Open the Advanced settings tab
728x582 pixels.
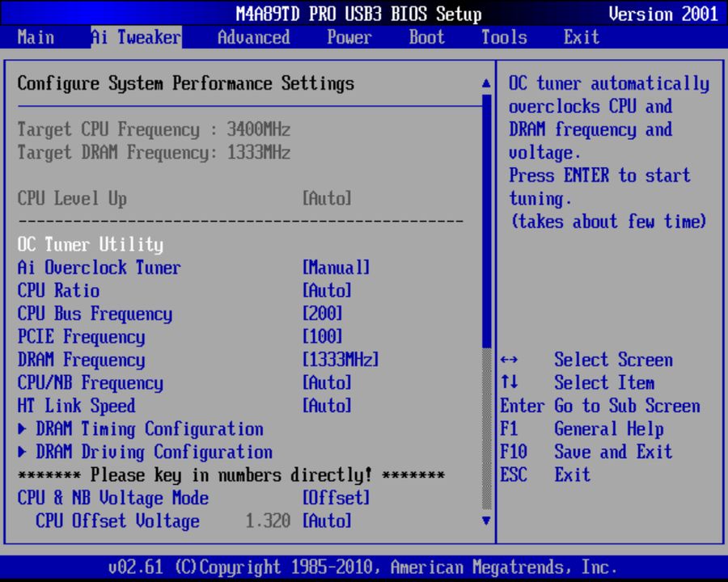(x=252, y=37)
